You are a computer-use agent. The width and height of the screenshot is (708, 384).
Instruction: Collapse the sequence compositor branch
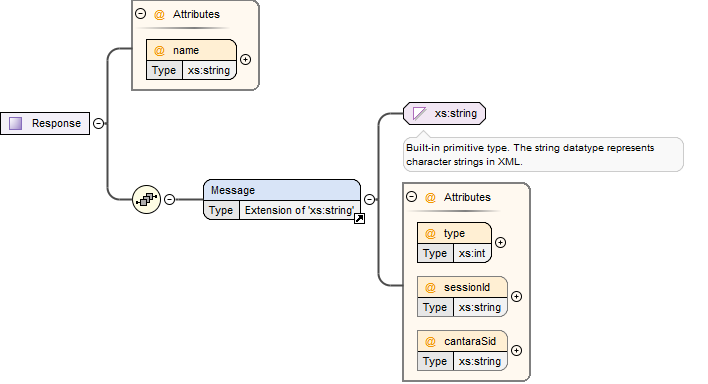point(169,199)
